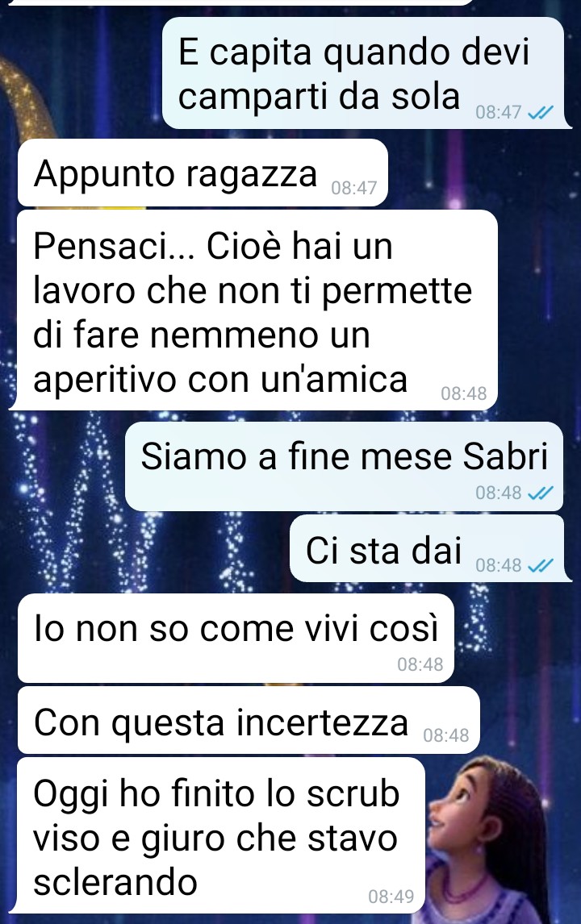Tap 08:48 timestamp under 'Io non so come vivi così'
This screenshot has width=581, height=924.
click(420, 664)
